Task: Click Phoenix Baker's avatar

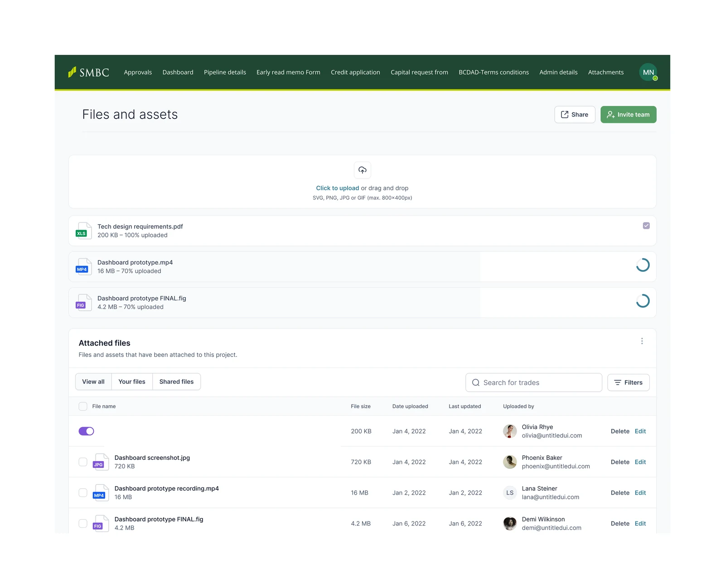Action: (x=510, y=462)
